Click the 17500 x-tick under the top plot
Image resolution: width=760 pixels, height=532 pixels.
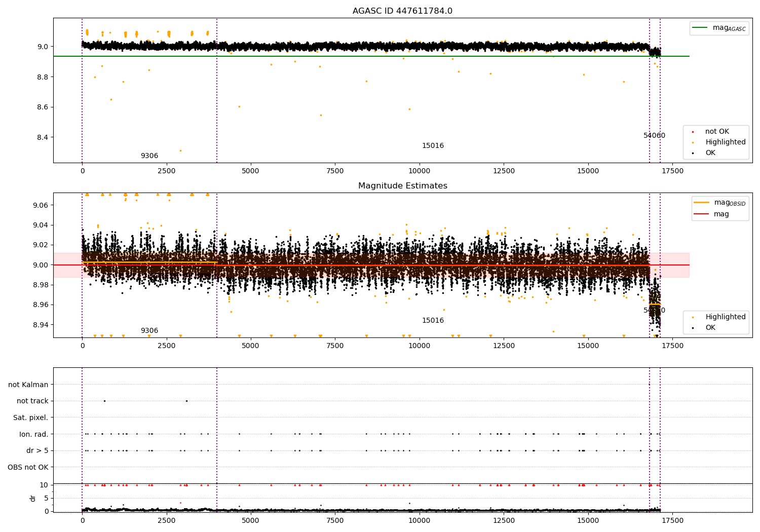(672, 171)
